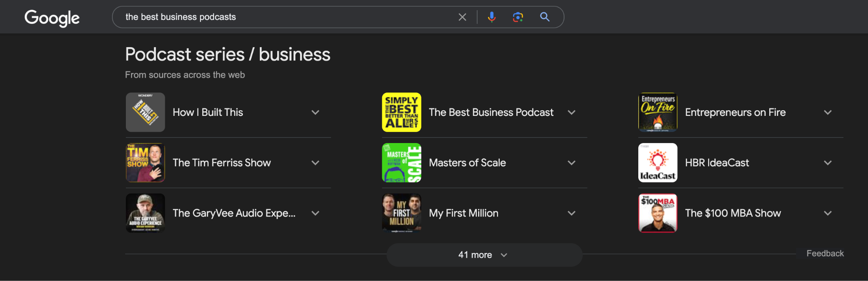The width and height of the screenshot is (868, 281).
Task: Click the Feedback link
Action: tap(825, 253)
